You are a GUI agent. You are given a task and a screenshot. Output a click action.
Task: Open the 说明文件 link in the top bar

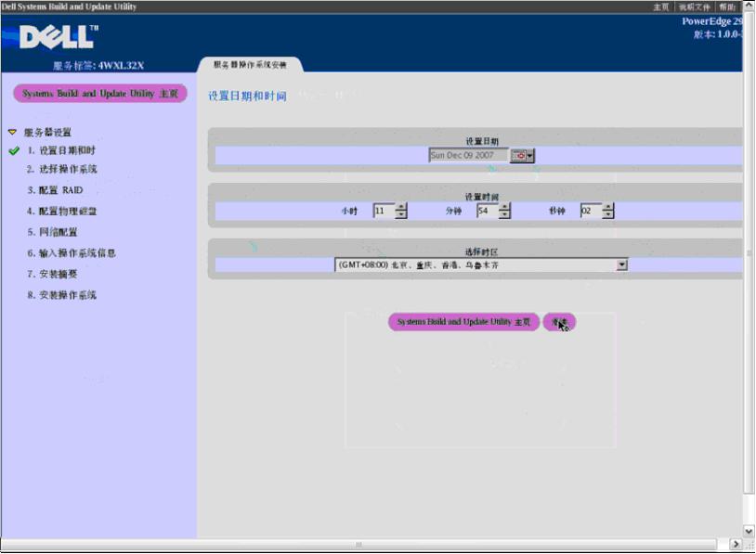695,6
